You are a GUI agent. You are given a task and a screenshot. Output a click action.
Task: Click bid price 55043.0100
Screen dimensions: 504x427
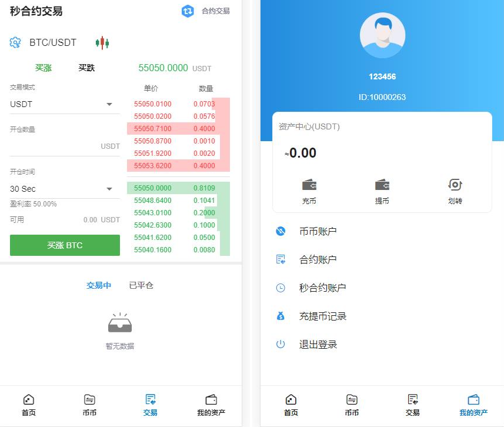152,212
